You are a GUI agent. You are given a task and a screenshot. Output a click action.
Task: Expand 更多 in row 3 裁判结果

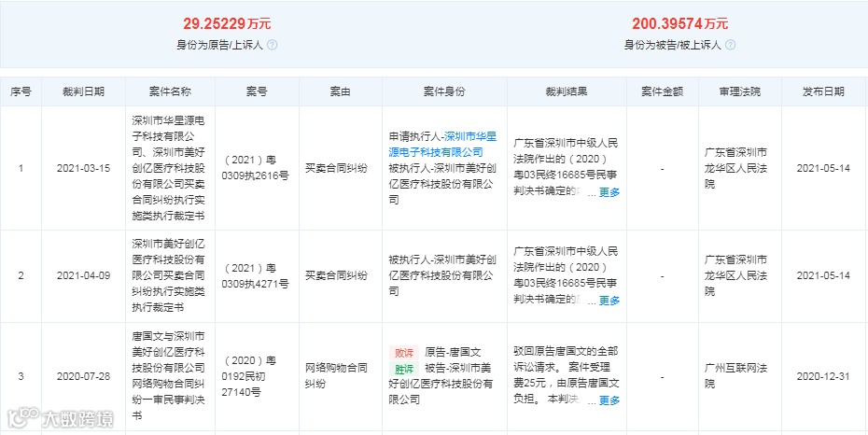click(609, 400)
